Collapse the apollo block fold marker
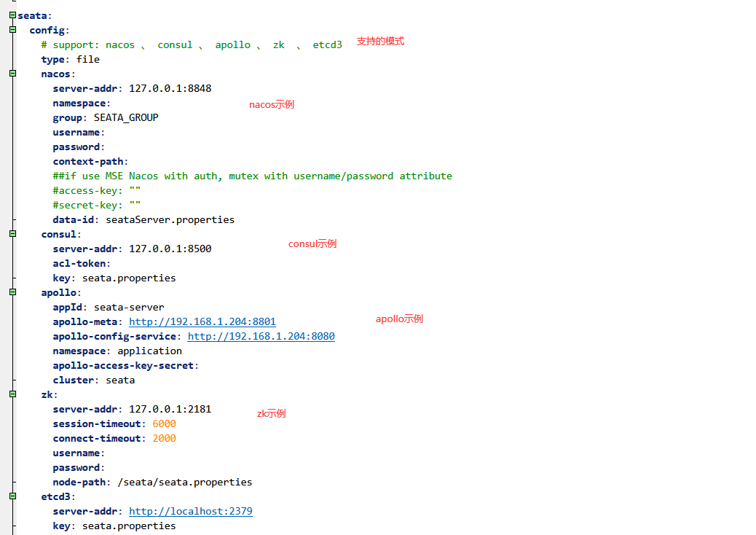The width and height of the screenshot is (756, 535). point(12,292)
